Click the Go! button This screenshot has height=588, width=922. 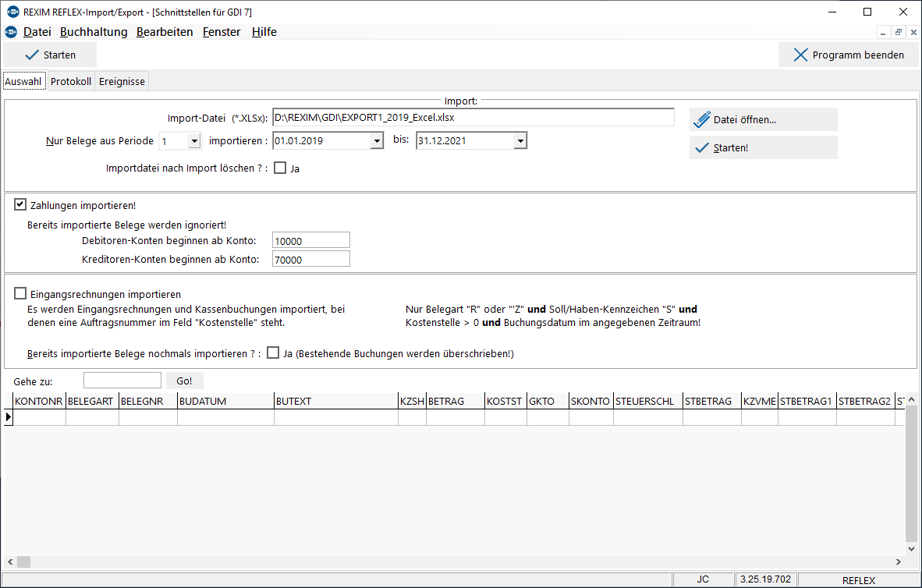185,381
